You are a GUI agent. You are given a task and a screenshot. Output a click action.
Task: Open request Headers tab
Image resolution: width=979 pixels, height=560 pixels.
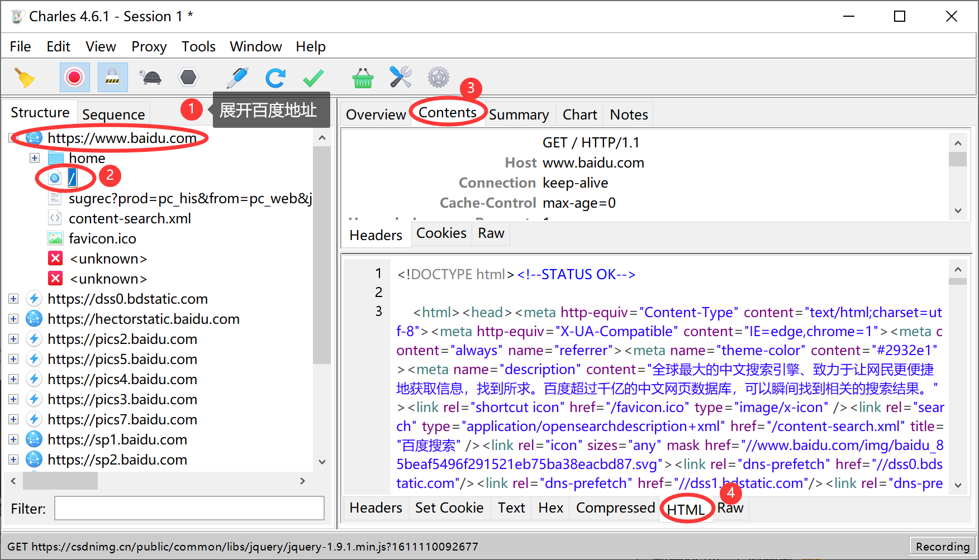376,235
